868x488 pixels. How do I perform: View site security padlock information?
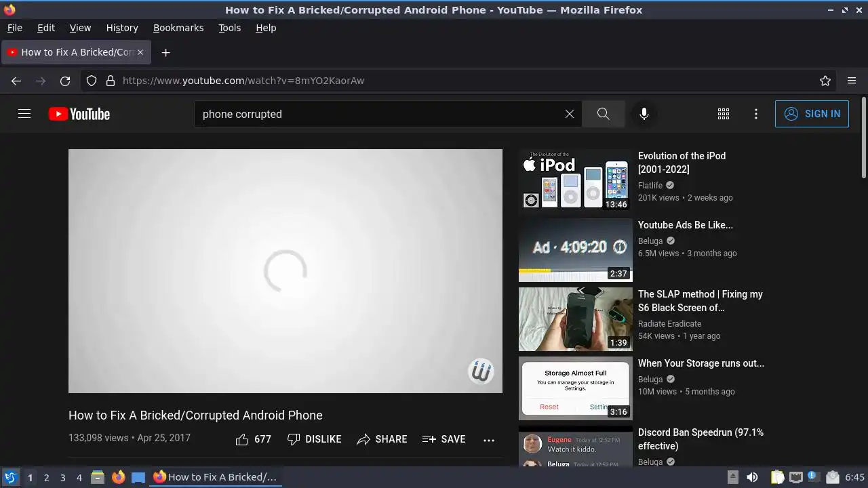click(111, 81)
